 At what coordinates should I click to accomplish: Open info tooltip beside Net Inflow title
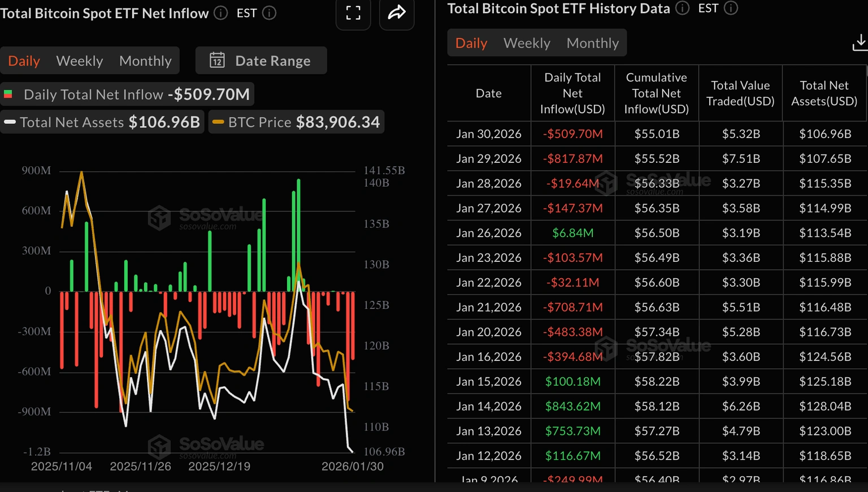click(x=220, y=13)
